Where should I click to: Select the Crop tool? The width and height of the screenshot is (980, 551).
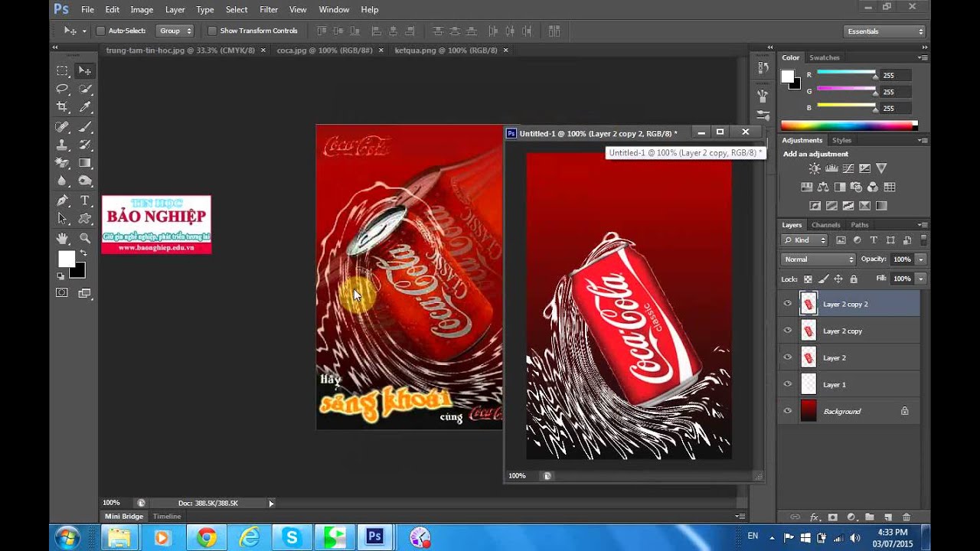pos(62,107)
